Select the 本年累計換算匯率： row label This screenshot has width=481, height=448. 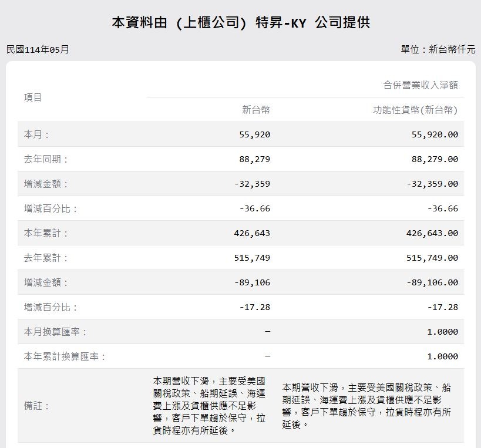pyautogui.click(x=65, y=356)
